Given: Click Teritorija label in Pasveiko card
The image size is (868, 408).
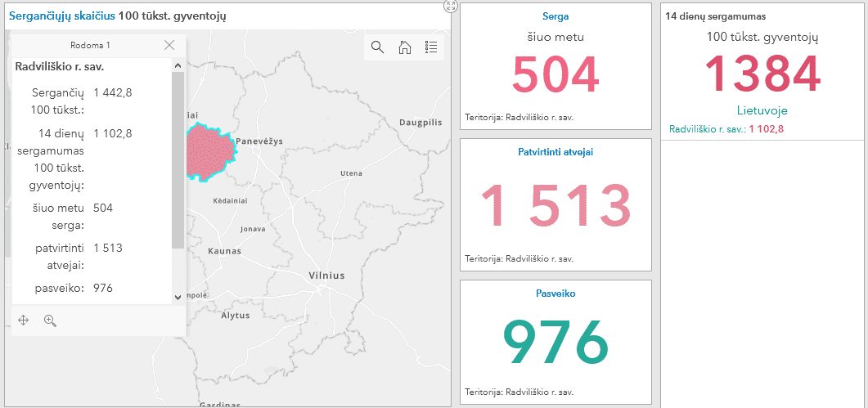Looking at the screenshot, I should pyautogui.click(x=519, y=392).
